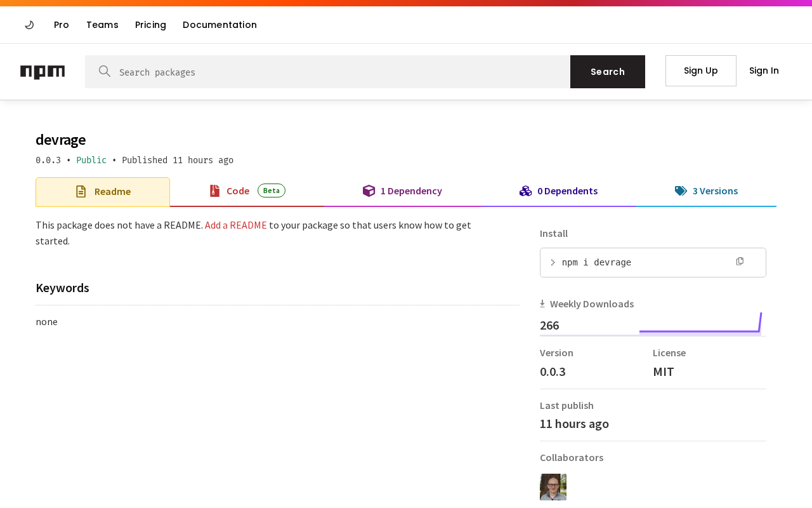Click the sidebar 'Version' label
Image resolution: width=812 pixels, height=508 pixels.
tap(556, 352)
